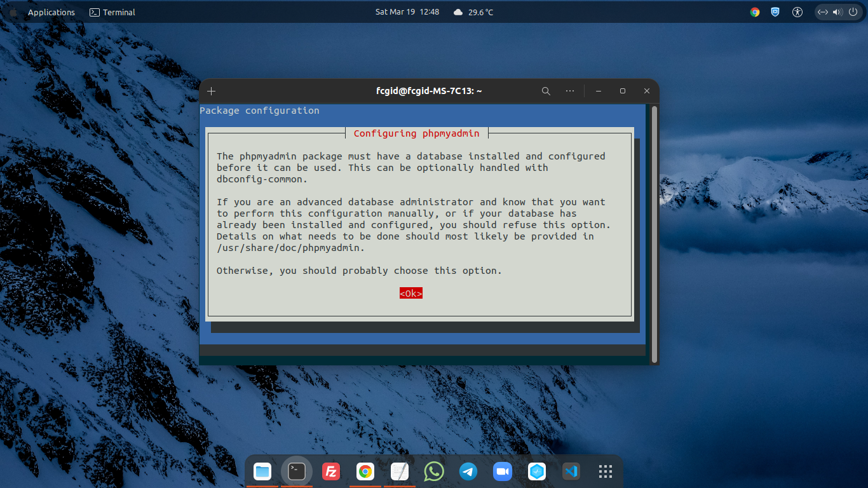Launch WhatsApp from the dock

434,471
